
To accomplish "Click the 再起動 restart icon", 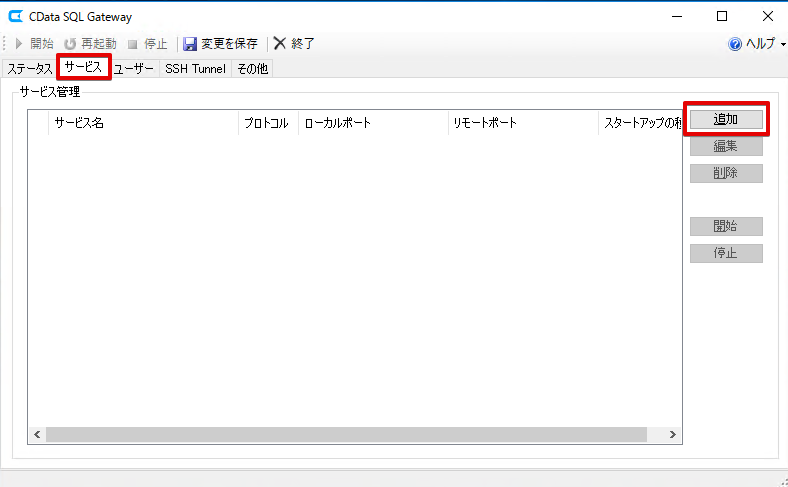I will pos(70,44).
